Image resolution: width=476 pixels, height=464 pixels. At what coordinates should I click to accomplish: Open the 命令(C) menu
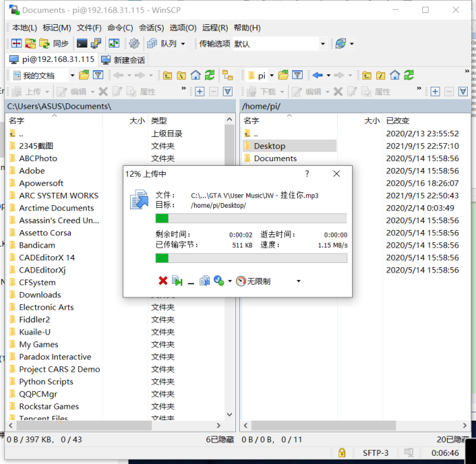pyautogui.click(x=120, y=28)
